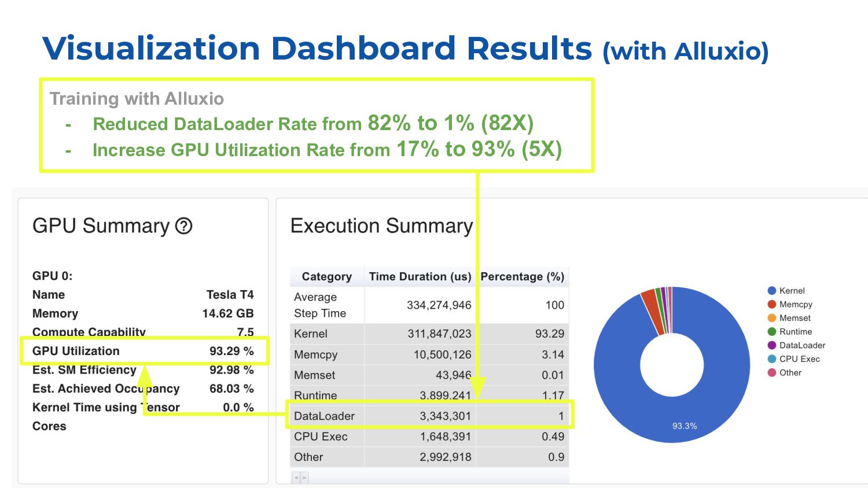The image size is (868, 488).
Task: Click the 0.49 CPU Exec percentage cell
Action: tap(523, 437)
